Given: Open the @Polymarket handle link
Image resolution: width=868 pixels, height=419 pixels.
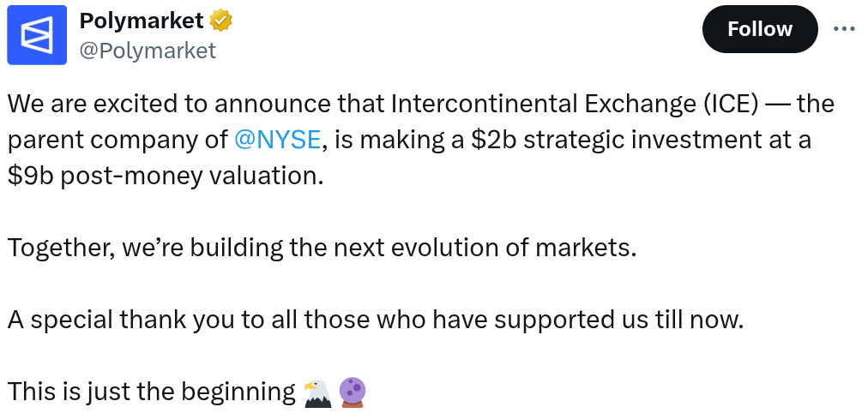Looking at the screenshot, I should pyautogui.click(x=147, y=51).
